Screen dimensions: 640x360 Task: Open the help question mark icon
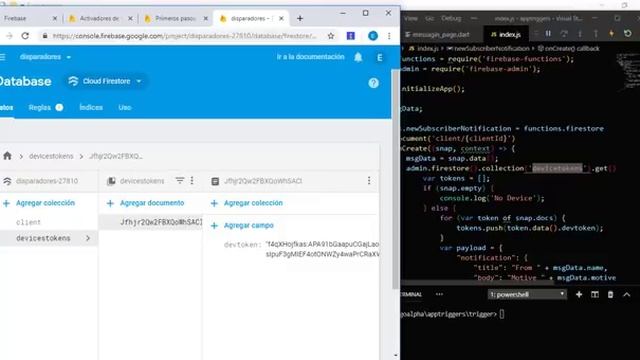pos(373,83)
